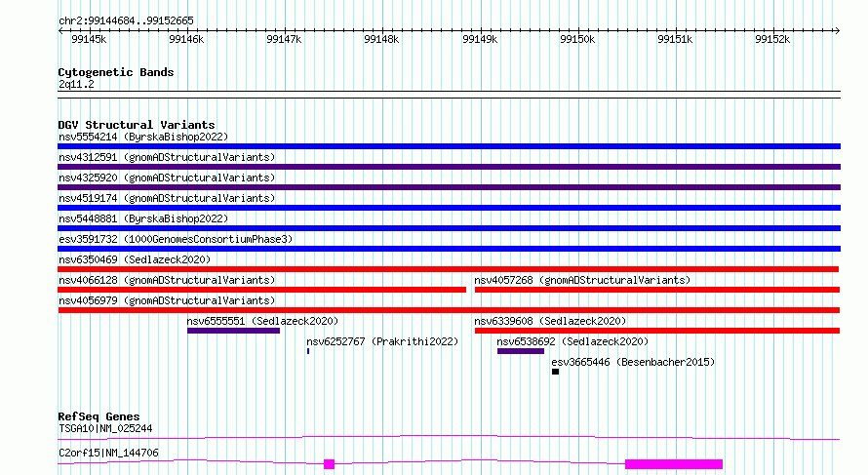The image size is (868, 475).
Task: Click ruler position 99145k
Action: (x=89, y=39)
